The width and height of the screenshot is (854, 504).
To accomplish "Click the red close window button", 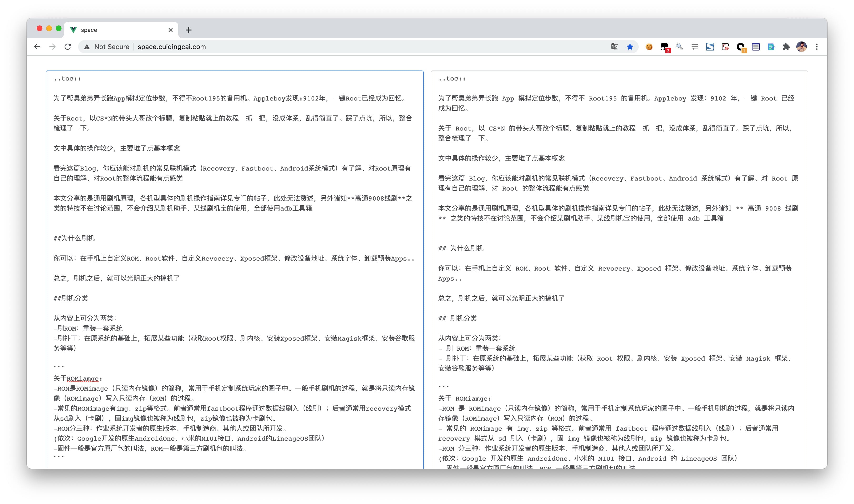I will click(39, 29).
